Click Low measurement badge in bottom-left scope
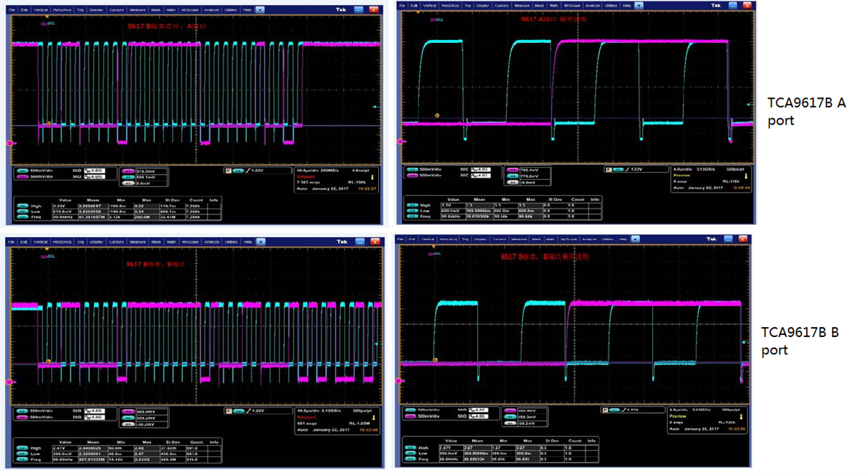Screen dimensions: 868x476 click(x=22, y=453)
